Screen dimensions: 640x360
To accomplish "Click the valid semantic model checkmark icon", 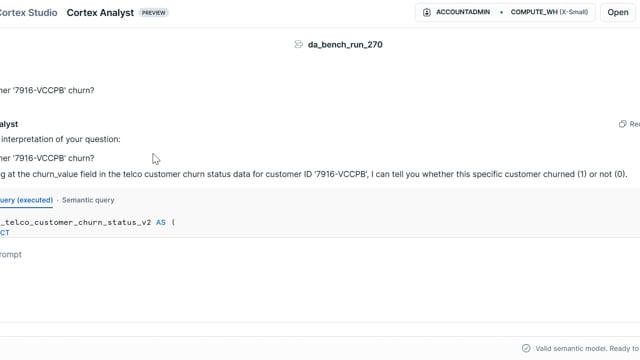I will coord(526,348).
